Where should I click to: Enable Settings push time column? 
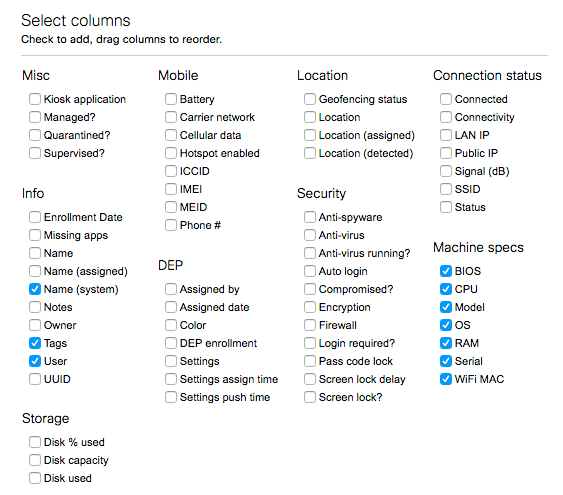pos(171,397)
